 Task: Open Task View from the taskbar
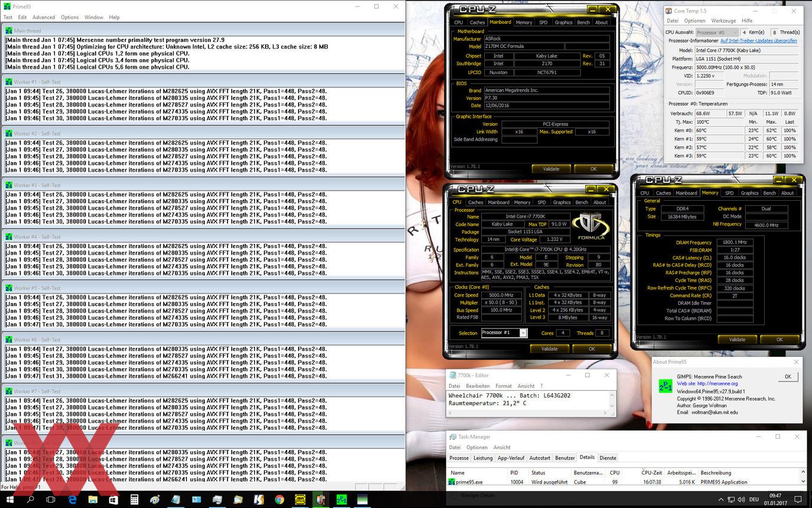tap(51, 500)
